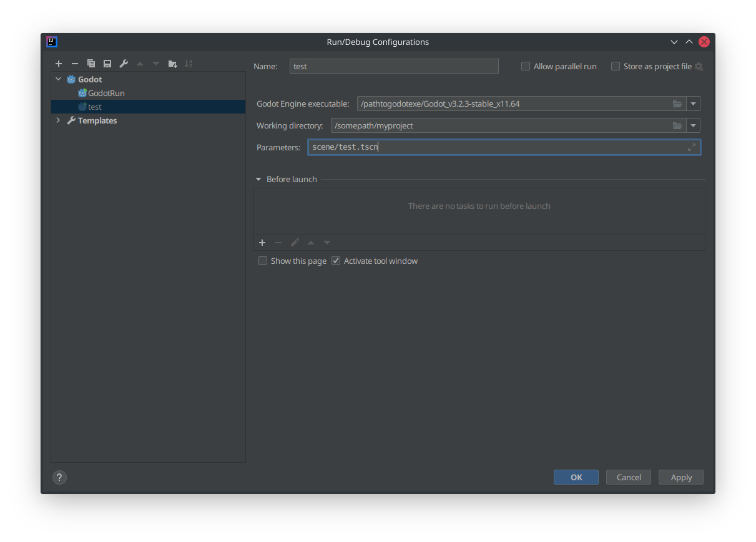
Task: Remove selected configuration with minus icon
Action: tap(75, 64)
